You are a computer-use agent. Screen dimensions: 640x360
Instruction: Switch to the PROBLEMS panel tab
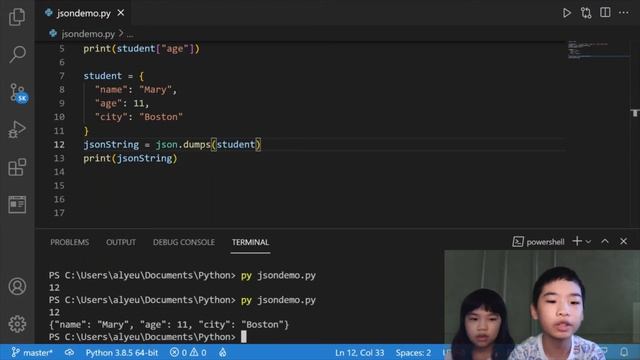point(70,242)
